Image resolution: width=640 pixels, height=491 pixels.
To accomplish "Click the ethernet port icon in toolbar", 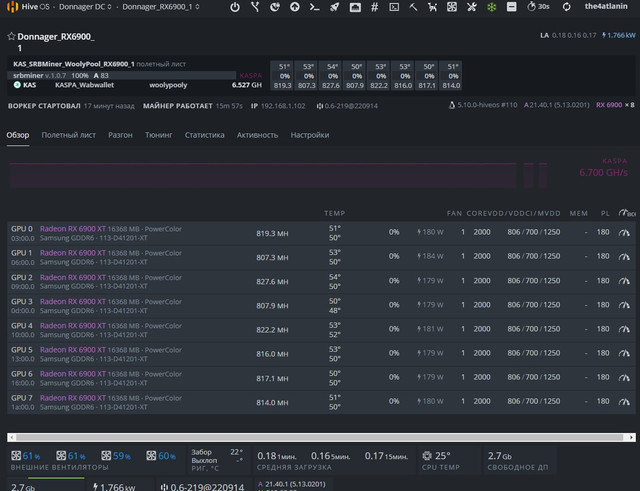I will (x=355, y=7).
